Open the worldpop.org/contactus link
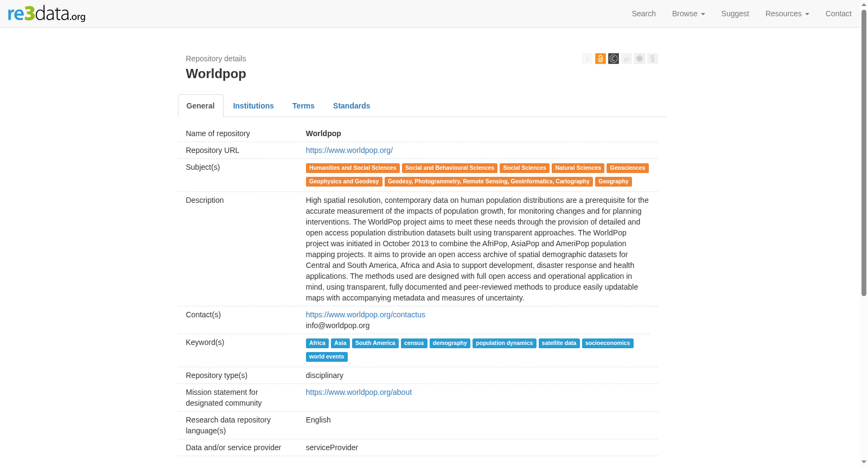 (366, 315)
